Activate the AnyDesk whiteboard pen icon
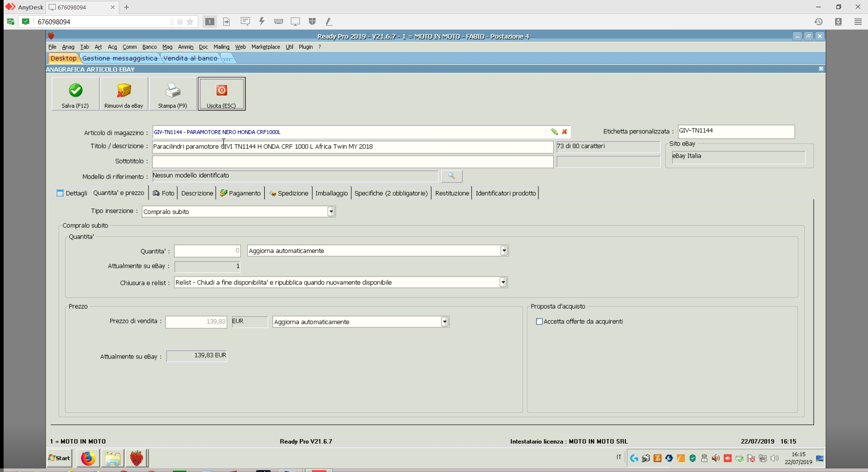Screen dimensions: 868x472 (329, 22)
